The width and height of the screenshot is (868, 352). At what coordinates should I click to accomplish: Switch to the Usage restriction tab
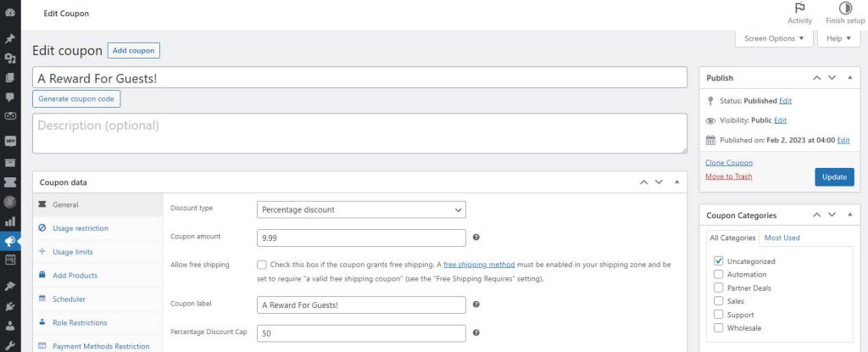[81, 228]
